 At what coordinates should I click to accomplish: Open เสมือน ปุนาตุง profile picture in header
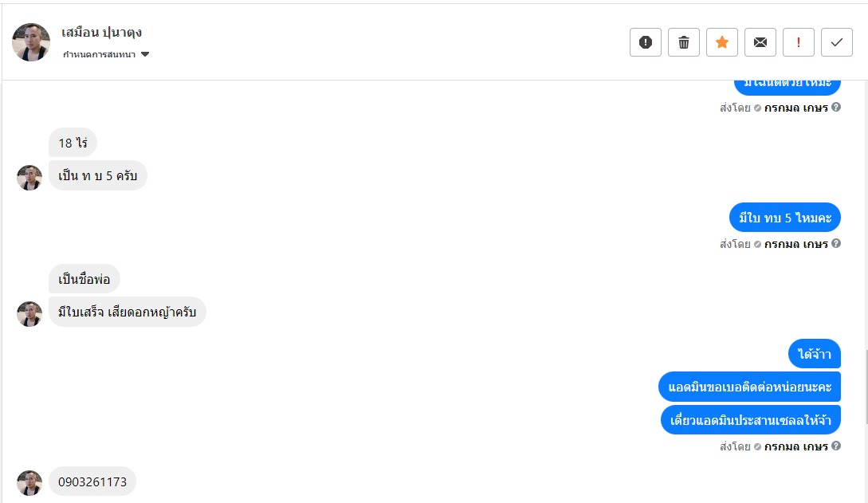31,42
